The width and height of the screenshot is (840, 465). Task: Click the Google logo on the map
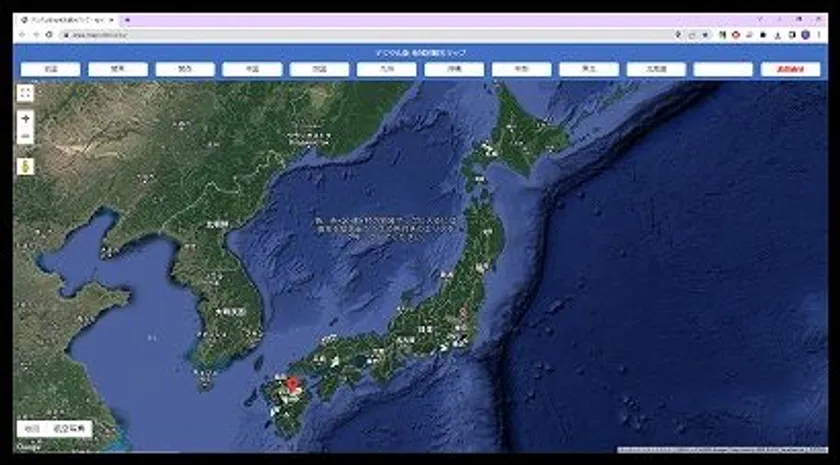26,446
